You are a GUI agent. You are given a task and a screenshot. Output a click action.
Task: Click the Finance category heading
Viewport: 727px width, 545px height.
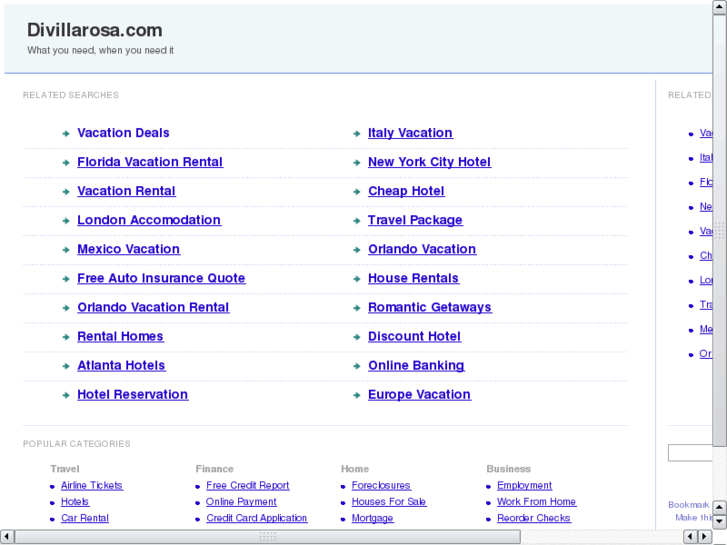pos(215,469)
